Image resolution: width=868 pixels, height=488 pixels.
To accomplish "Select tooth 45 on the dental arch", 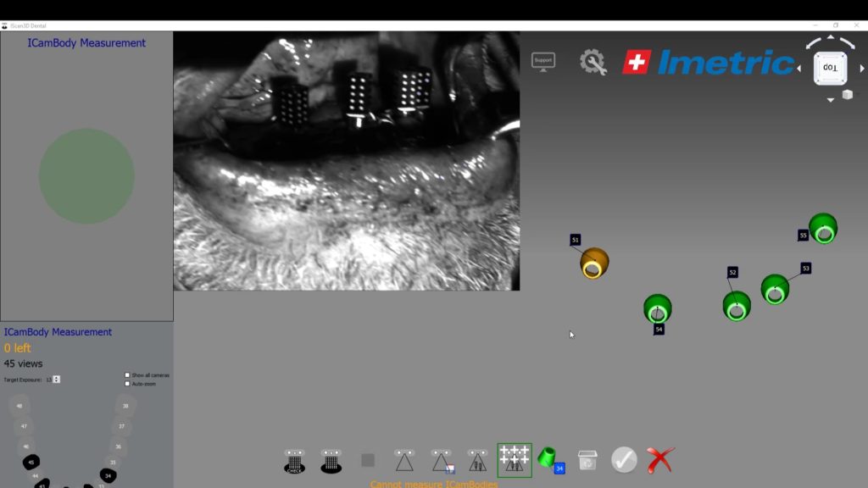I will [x=31, y=462].
